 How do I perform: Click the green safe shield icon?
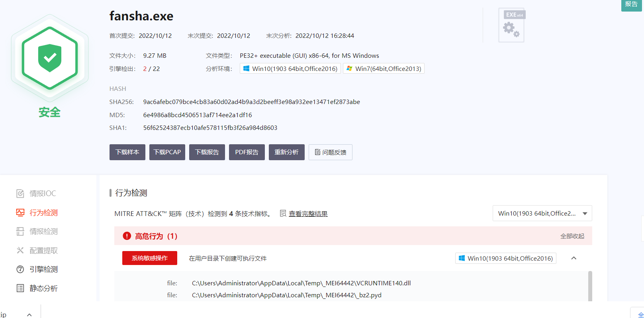tap(50, 58)
